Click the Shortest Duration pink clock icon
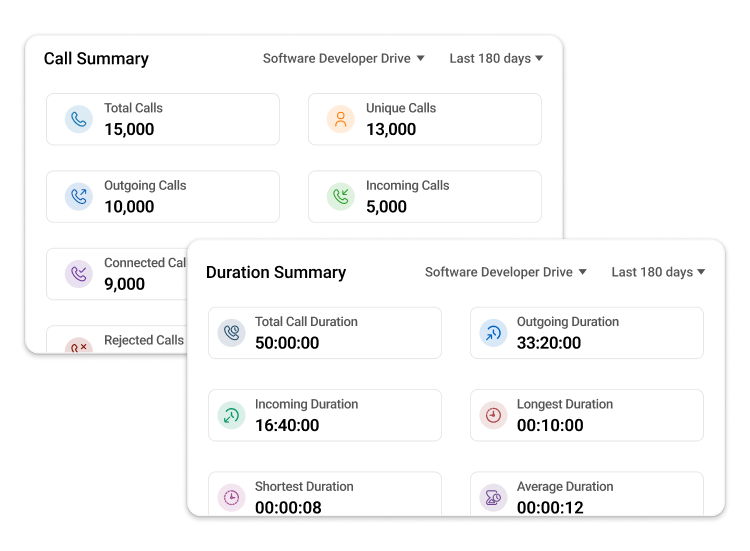 [232, 497]
